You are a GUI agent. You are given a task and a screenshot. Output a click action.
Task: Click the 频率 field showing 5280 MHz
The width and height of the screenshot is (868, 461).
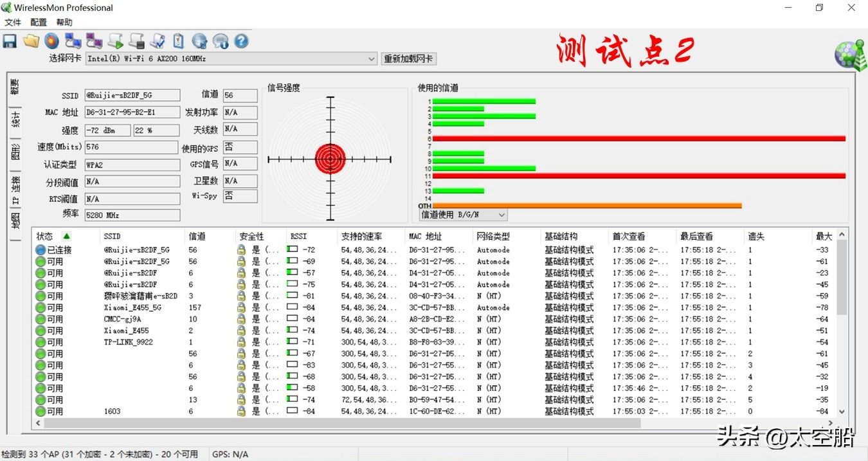(x=132, y=215)
